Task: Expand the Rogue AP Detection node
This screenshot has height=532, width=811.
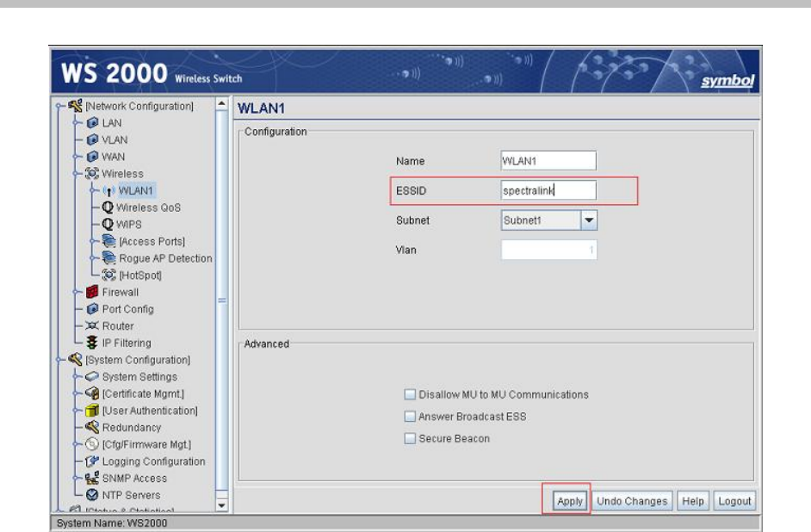Action: (93, 258)
